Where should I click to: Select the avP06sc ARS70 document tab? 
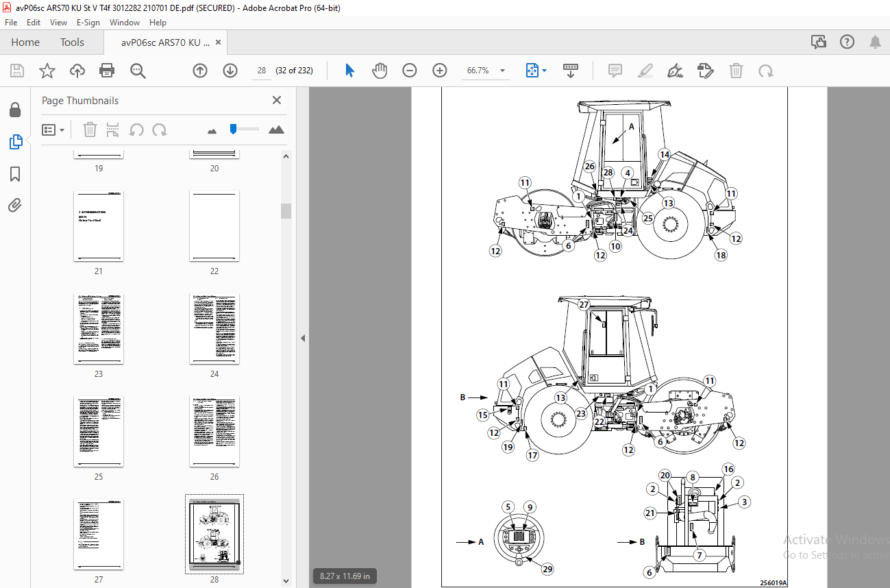coord(165,42)
